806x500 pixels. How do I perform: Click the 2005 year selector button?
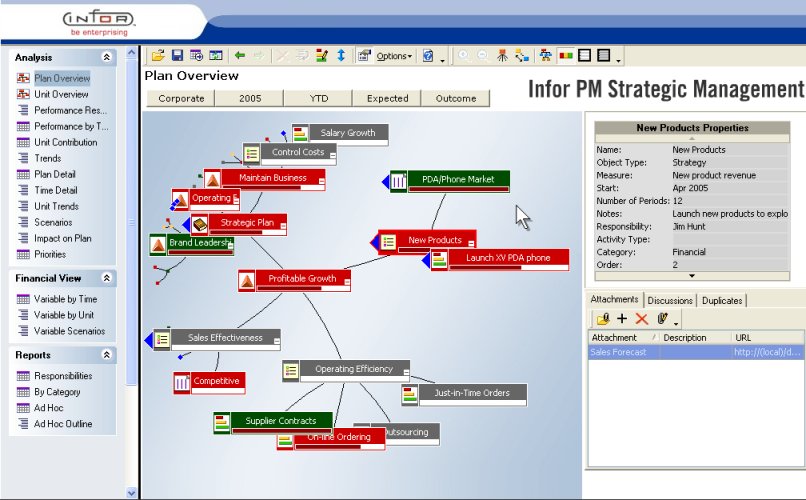click(x=250, y=98)
